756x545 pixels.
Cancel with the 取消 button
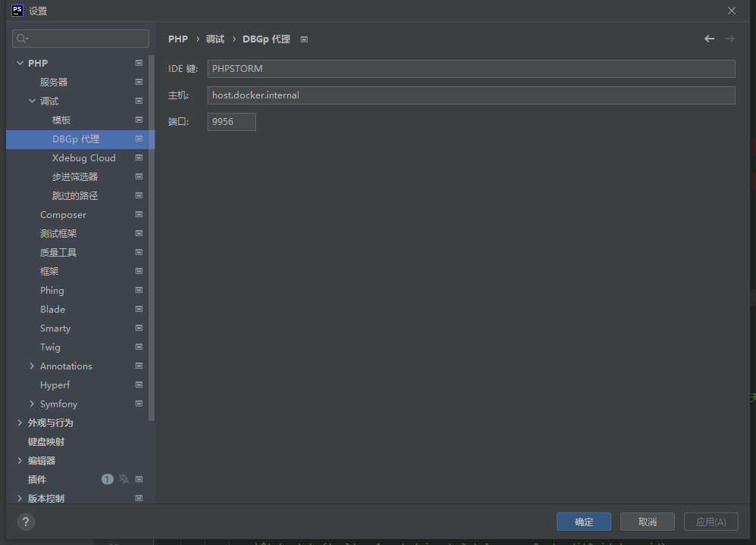pyautogui.click(x=648, y=522)
